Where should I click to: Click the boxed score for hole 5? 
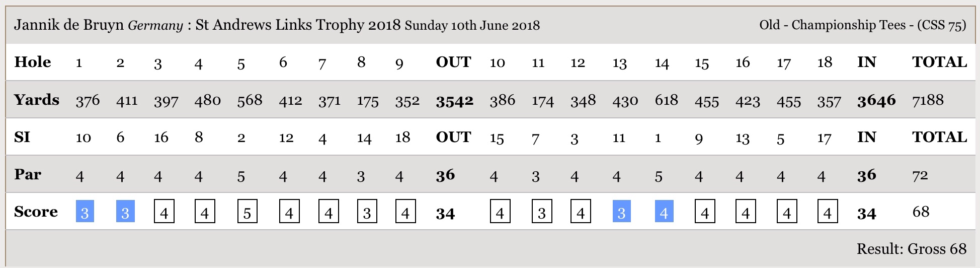(247, 211)
